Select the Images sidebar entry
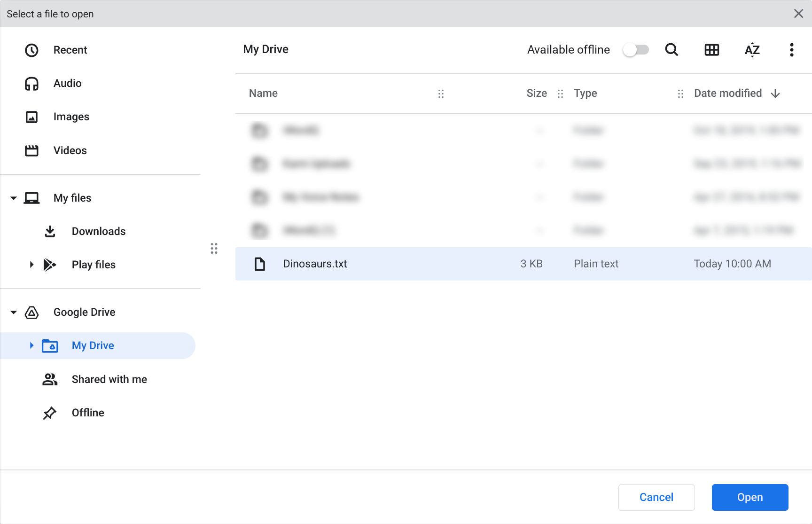 [71, 117]
